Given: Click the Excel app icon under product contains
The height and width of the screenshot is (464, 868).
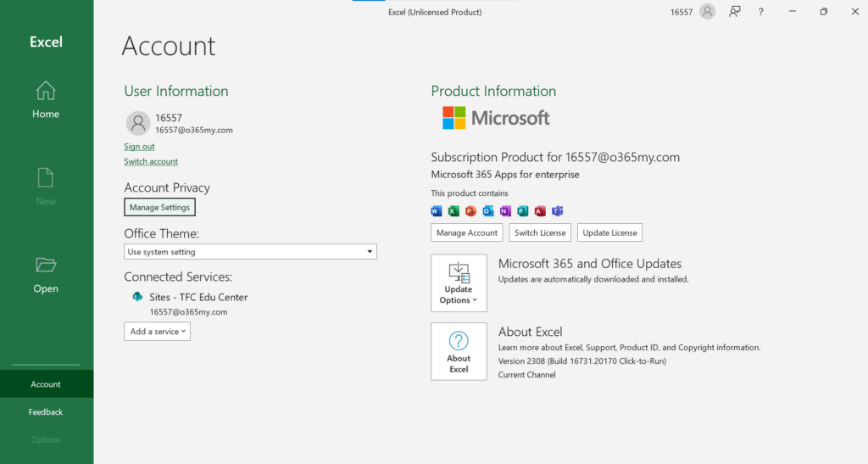Looking at the screenshot, I should [x=453, y=211].
